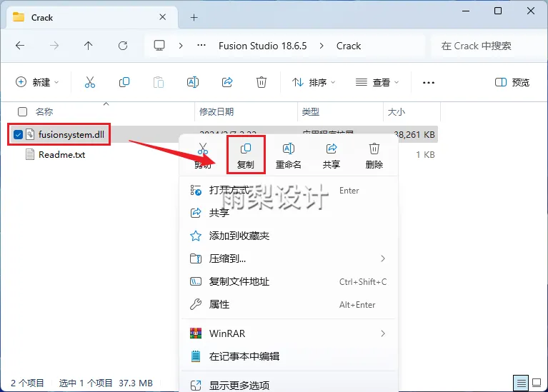
Task: Sort by the 名称 column header
Action: click(44, 112)
